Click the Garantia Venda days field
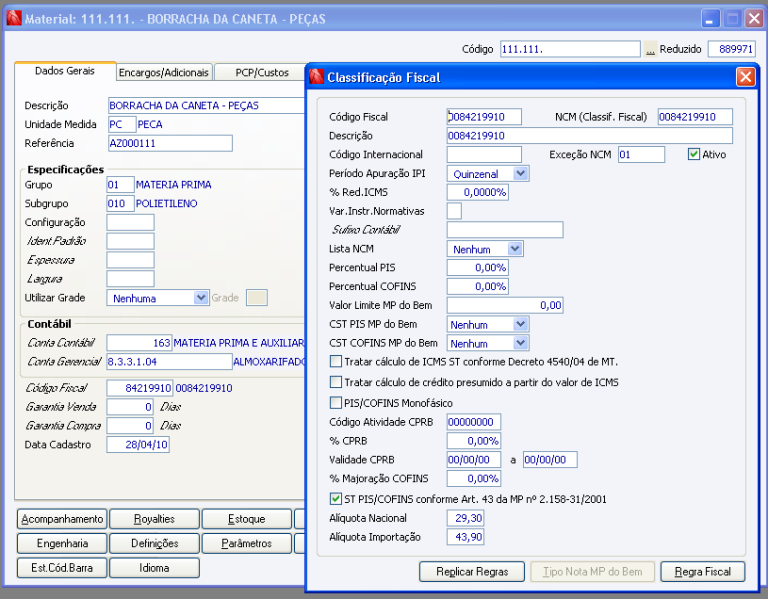The height and width of the screenshot is (599, 768). click(130, 407)
